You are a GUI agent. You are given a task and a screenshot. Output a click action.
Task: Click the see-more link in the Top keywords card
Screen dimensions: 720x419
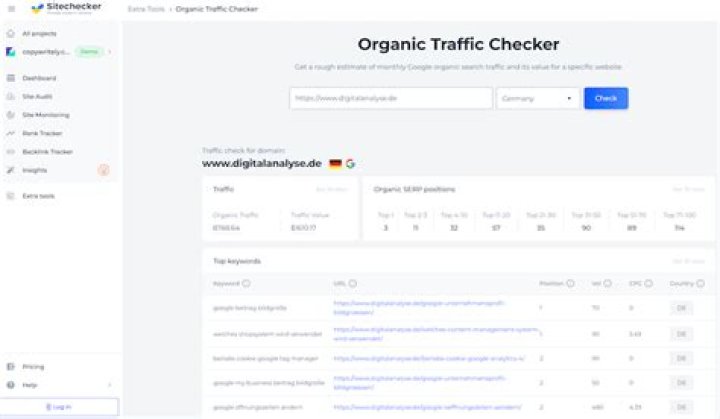688,261
